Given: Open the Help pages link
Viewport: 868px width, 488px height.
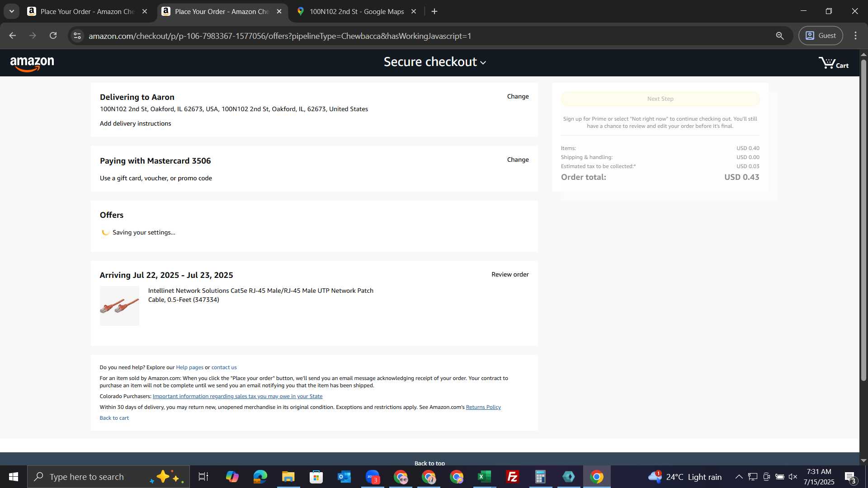Looking at the screenshot, I should click(x=189, y=367).
